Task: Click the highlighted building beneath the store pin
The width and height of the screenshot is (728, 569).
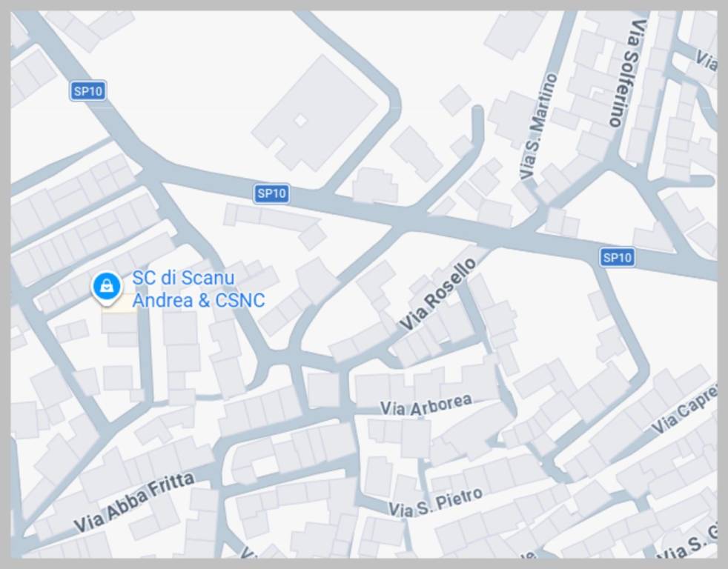Action: click(x=119, y=304)
